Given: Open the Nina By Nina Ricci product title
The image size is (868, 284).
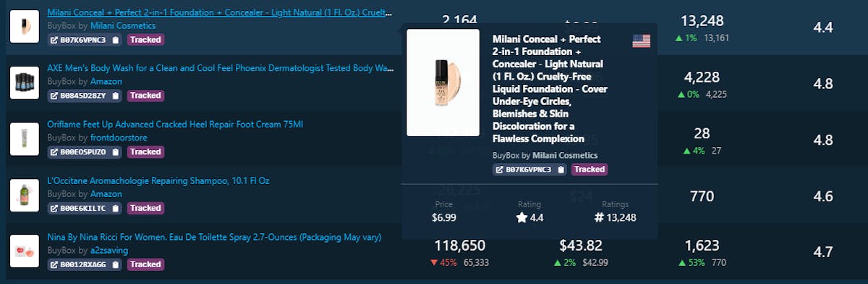Looking at the screenshot, I should (214, 237).
